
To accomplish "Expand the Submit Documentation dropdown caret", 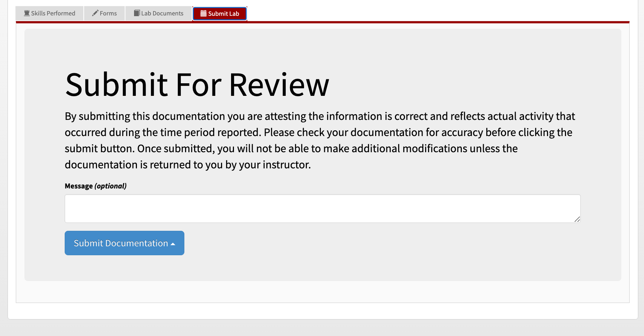I will point(173,244).
